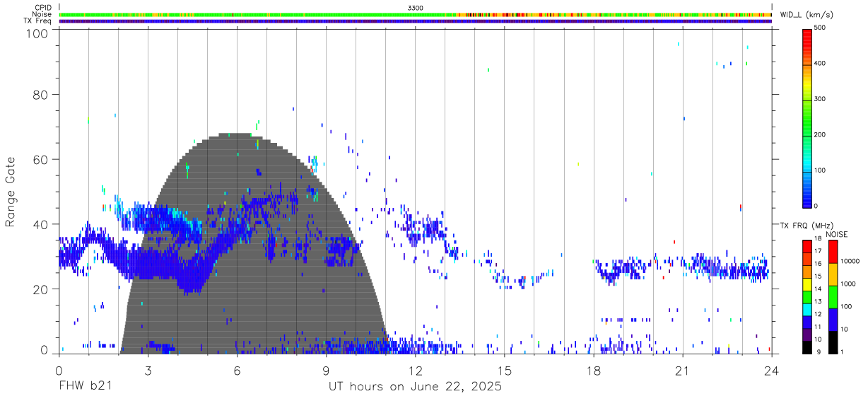Click the UT hours on June 22, 2025 title
Viewport: 868px width, 401px height.
click(x=415, y=387)
